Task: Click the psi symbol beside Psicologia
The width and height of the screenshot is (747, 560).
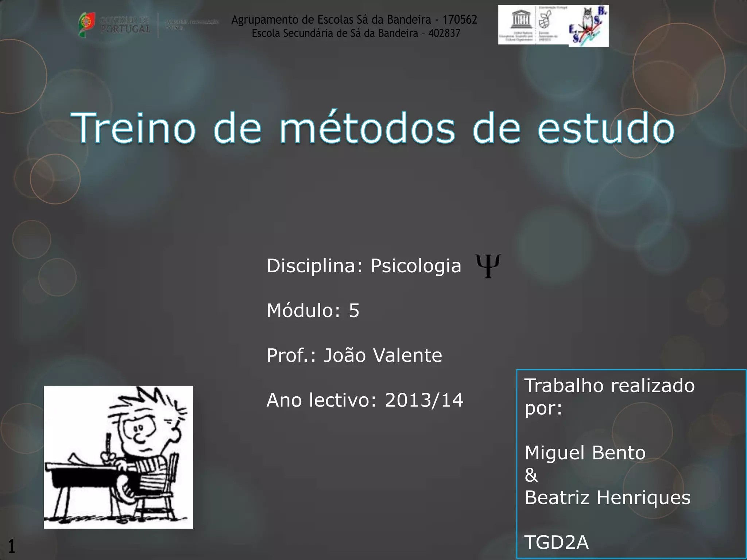Action: click(x=488, y=266)
